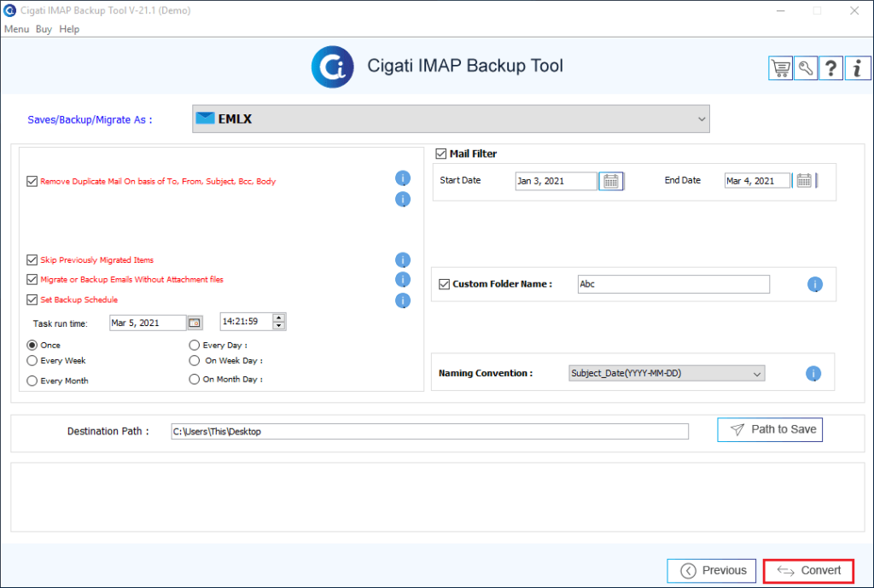Click the 14:21:59 time field
874x588 pixels.
pyautogui.click(x=247, y=322)
